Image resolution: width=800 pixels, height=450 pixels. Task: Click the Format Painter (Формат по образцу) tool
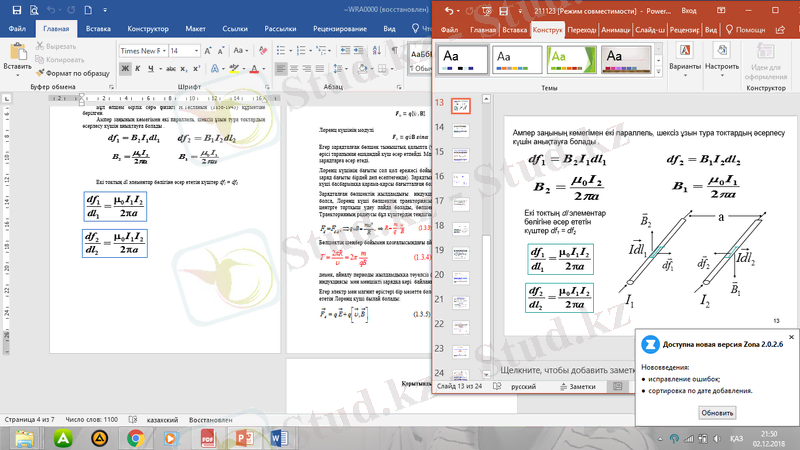point(76,73)
